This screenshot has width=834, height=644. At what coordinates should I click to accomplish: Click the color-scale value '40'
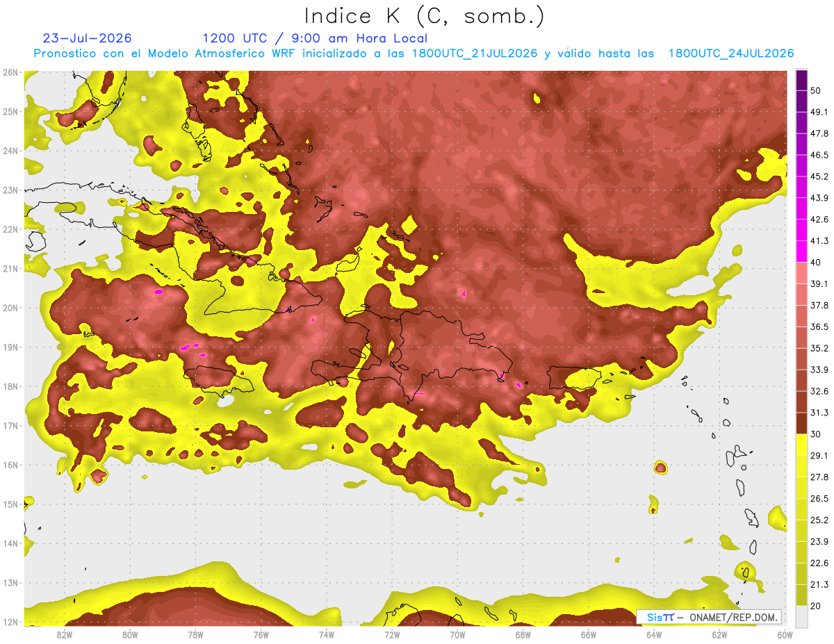click(x=816, y=263)
